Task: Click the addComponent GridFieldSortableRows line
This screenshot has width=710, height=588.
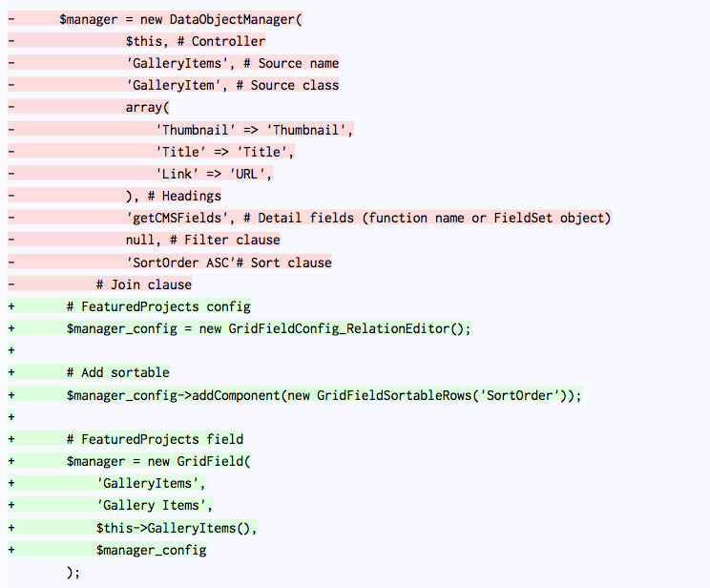Action: (324, 394)
